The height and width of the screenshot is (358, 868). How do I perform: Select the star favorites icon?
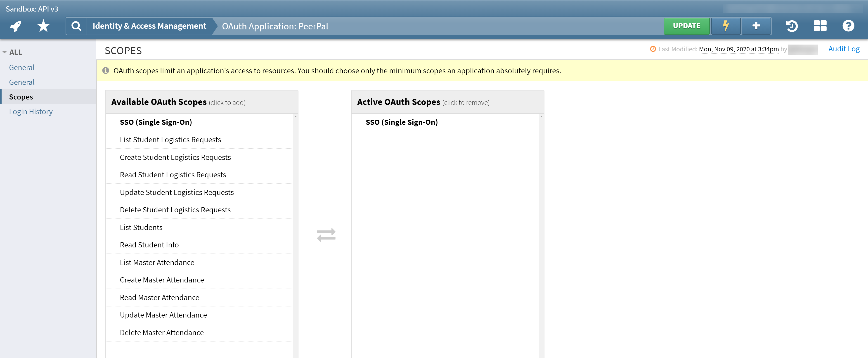(x=43, y=26)
